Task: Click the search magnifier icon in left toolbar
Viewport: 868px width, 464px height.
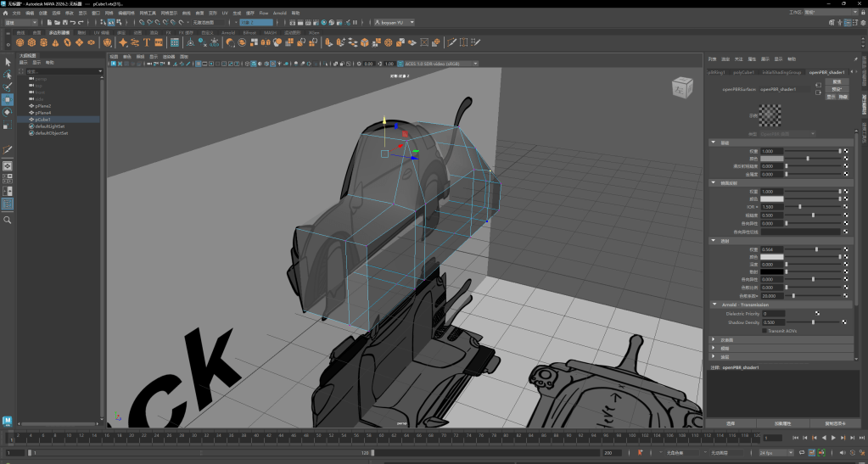Action: [8, 220]
